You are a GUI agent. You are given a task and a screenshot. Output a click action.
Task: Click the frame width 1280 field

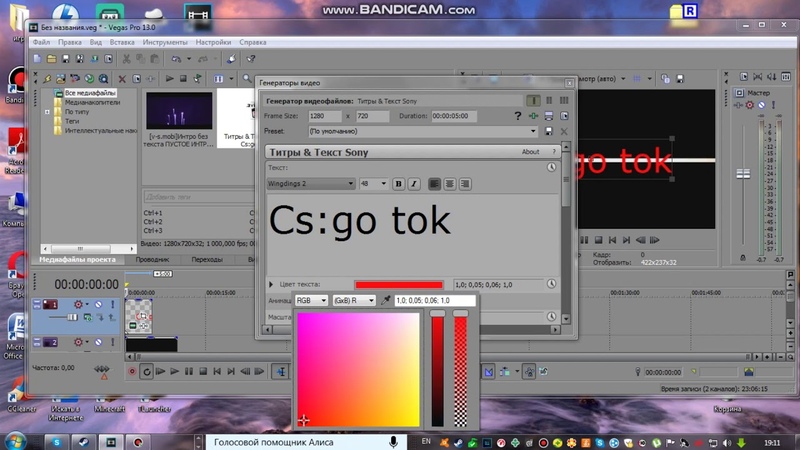324,116
